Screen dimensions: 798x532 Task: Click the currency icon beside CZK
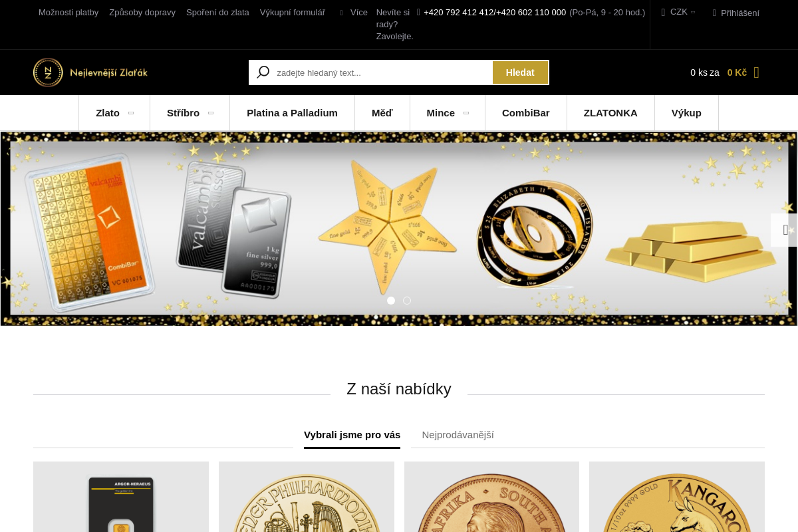pyautogui.click(x=663, y=12)
